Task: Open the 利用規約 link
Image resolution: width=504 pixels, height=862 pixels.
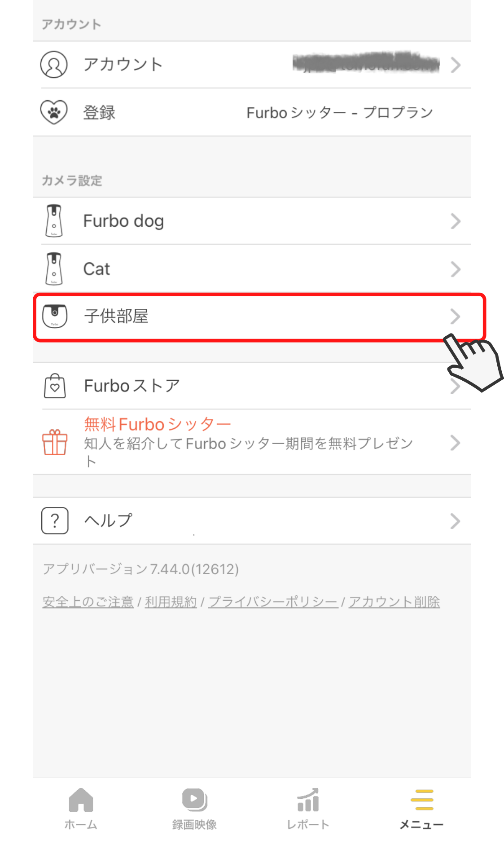Action: tap(171, 602)
